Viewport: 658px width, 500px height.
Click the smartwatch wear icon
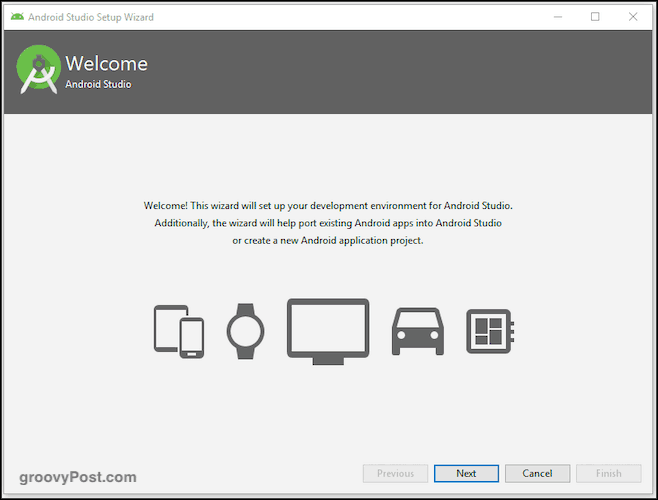tap(245, 331)
